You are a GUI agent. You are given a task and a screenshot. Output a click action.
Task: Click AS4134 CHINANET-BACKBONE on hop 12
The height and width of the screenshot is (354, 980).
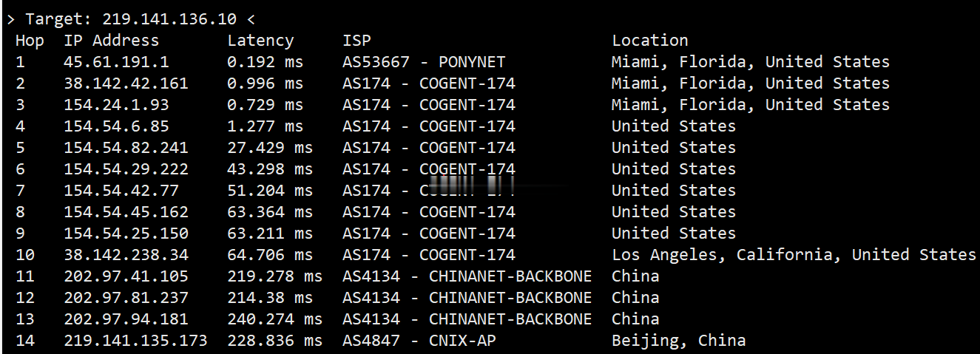(x=467, y=298)
